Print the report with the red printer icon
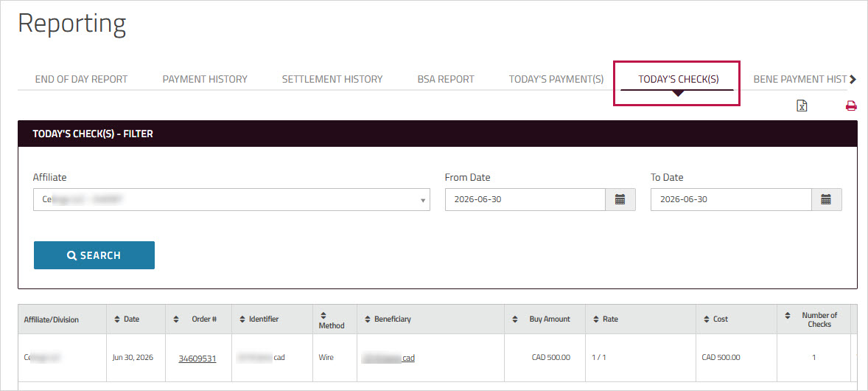868x391 pixels. pos(851,106)
